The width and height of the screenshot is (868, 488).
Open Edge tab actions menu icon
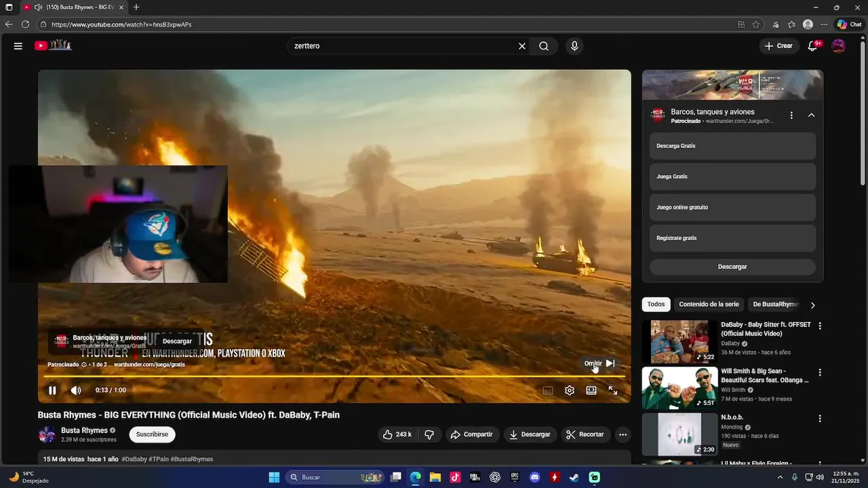click(9, 7)
